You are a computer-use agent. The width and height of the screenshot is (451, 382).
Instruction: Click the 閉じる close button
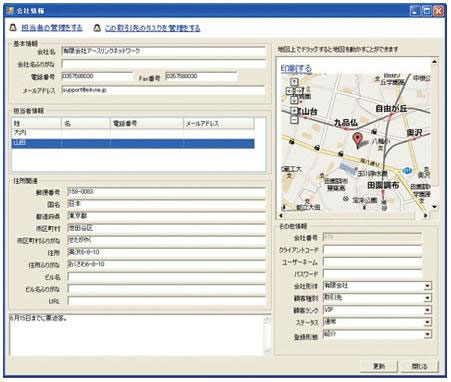click(x=420, y=366)
